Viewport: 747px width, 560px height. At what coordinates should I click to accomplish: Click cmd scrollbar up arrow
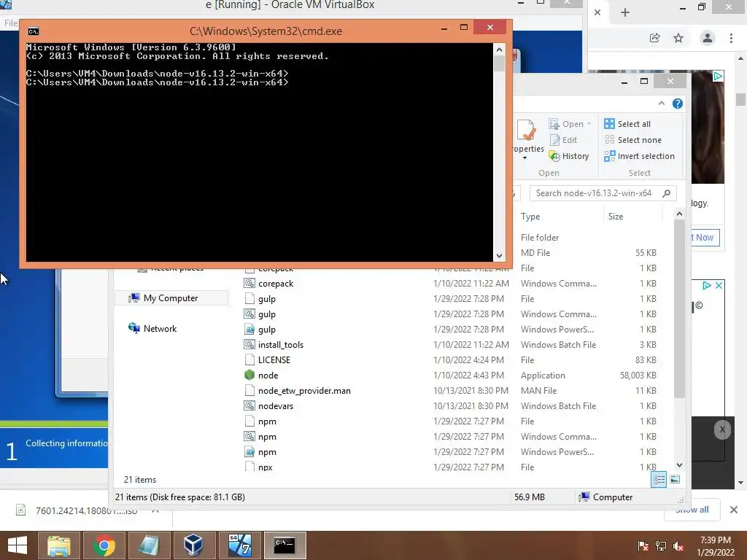pos(499,50)
